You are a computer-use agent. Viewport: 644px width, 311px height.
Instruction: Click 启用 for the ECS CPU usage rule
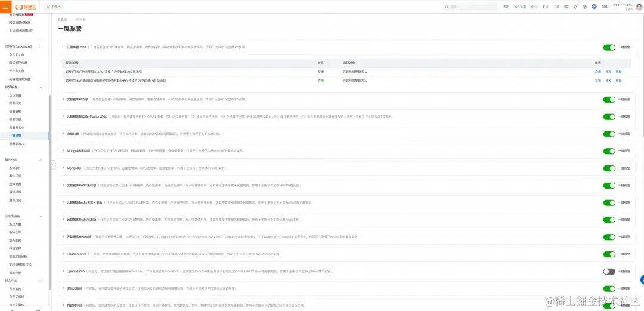click(x=597, y=72)
